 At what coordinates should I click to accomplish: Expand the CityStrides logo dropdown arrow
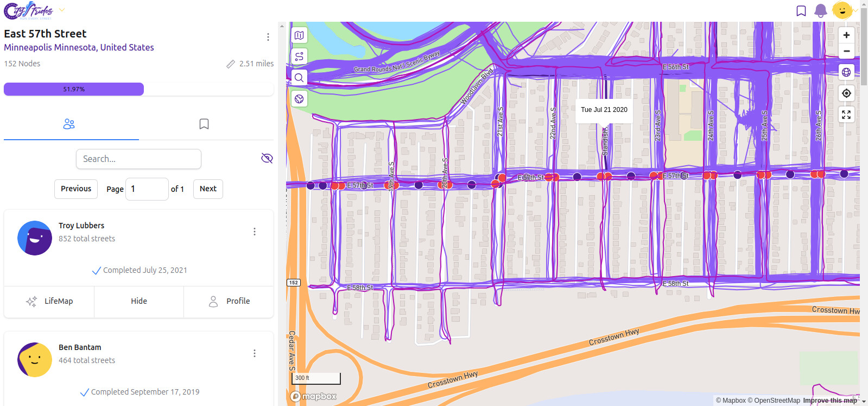coord(62,10)
